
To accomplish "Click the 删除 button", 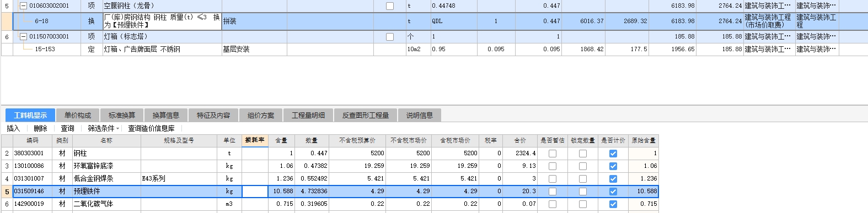I will click(40, 128).
